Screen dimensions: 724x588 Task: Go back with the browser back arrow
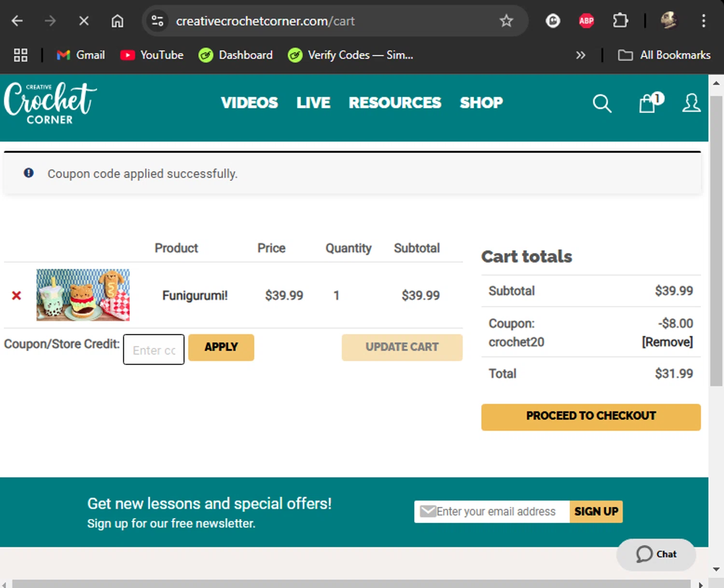[17, 21]
